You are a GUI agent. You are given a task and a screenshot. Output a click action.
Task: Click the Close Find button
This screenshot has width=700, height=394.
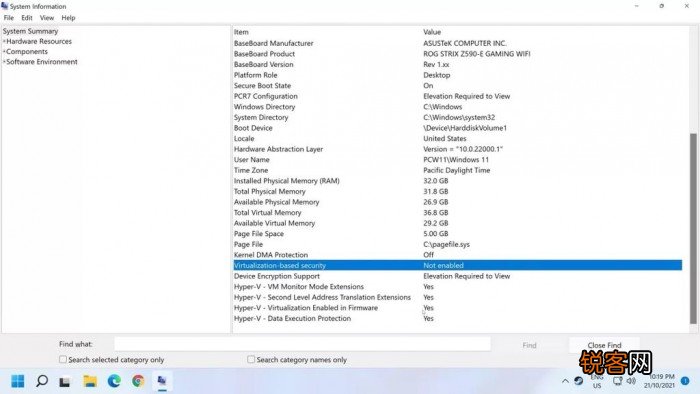(x=604, y=345)
